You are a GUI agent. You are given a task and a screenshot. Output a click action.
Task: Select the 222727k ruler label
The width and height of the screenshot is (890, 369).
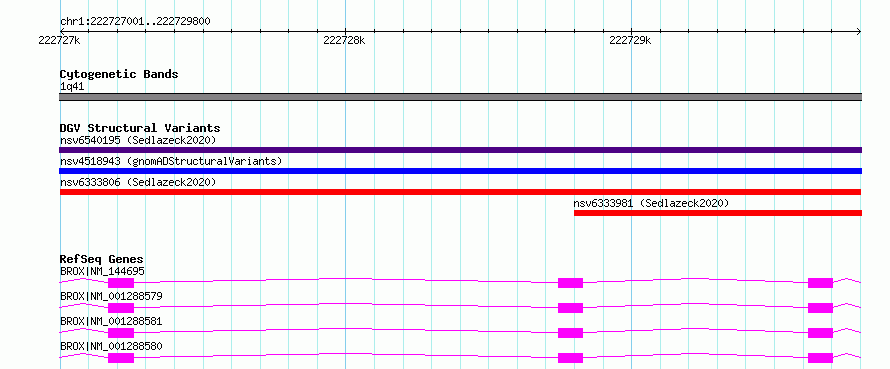[x=60, y=40]
